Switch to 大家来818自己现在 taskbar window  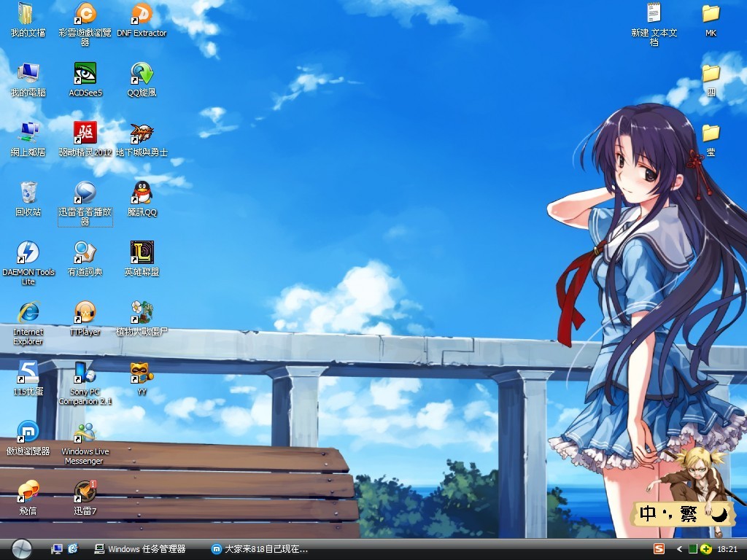tap(260, 549)
